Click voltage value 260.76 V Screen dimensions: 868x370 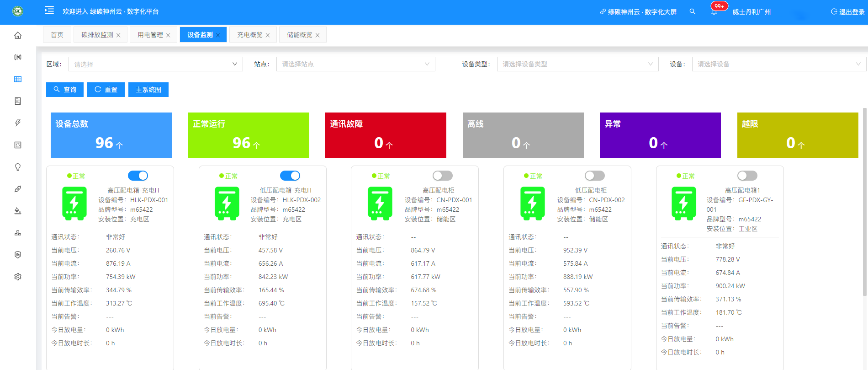(118, 250)
